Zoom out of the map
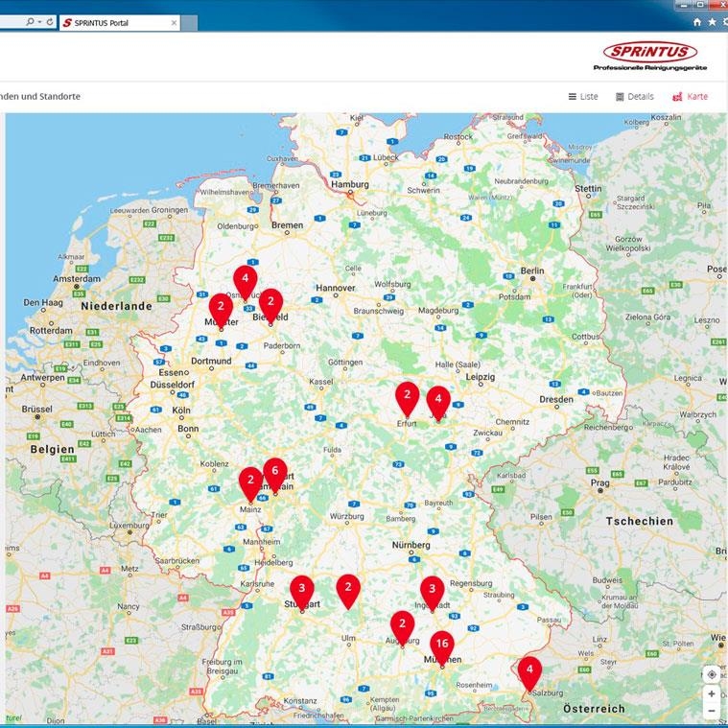This screenshot has height=728, width=728. tap(711, 711)
